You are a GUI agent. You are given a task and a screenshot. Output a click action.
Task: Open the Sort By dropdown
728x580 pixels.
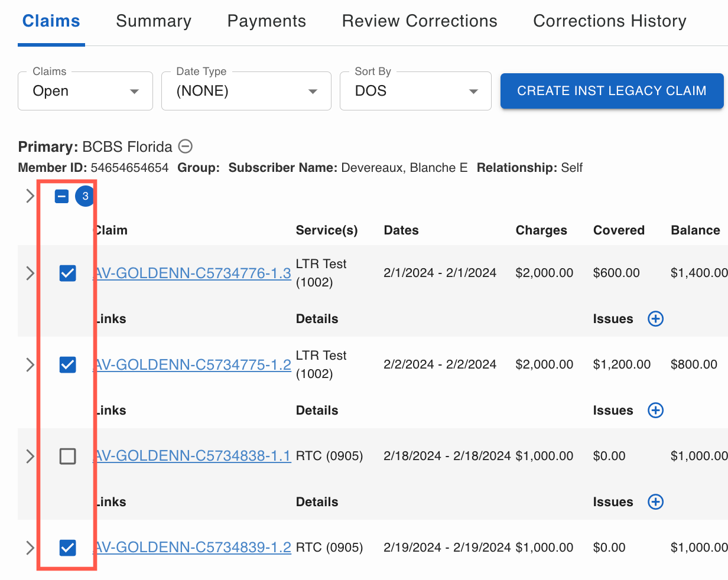[x=415, y=91]
